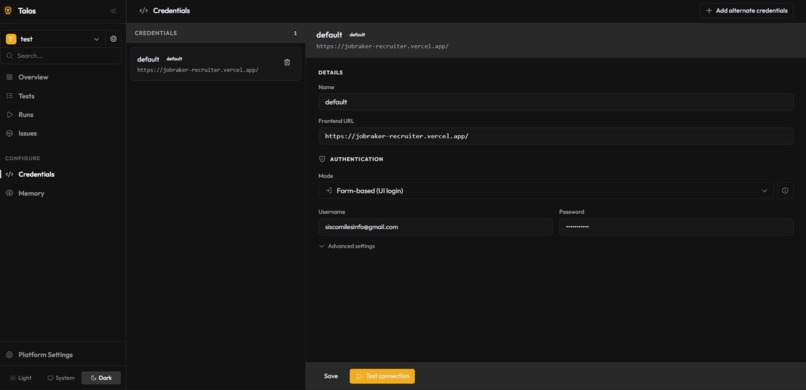This screenshot has width=806, height=390.
Task: Delete the default credential via trash icon
Action: [x=287, y=62]
